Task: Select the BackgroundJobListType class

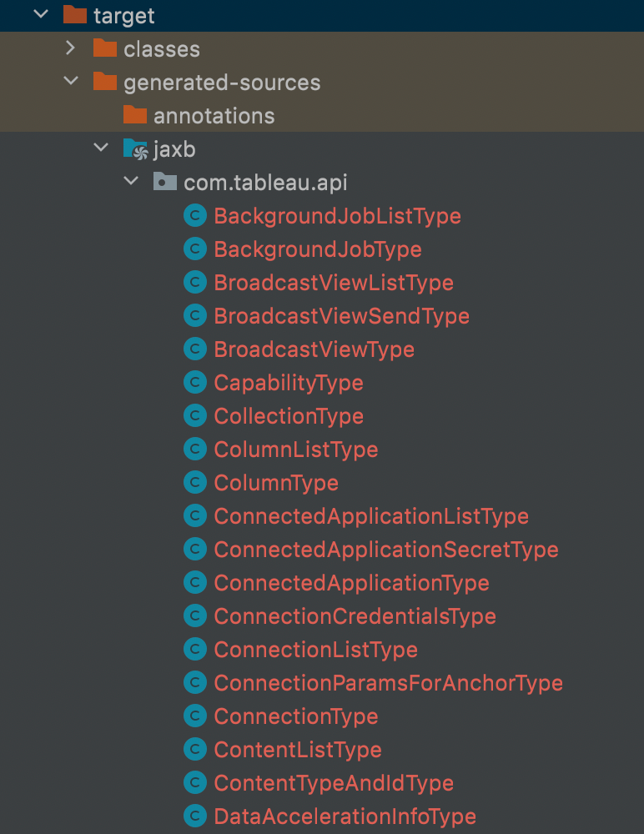Action: [x=338, y=215]
